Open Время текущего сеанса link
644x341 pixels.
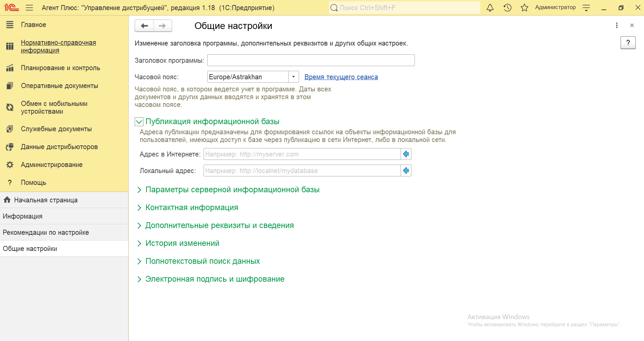coord(341,77)
